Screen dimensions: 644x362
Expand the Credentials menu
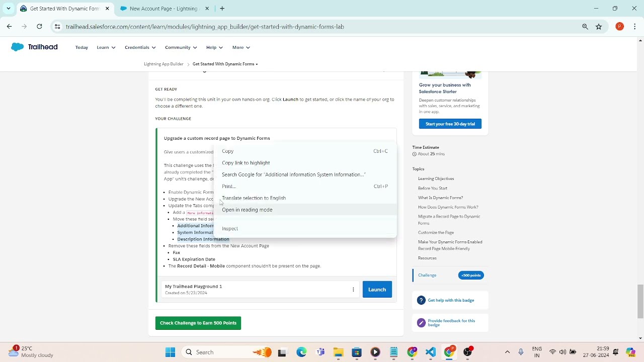[140, 47]
